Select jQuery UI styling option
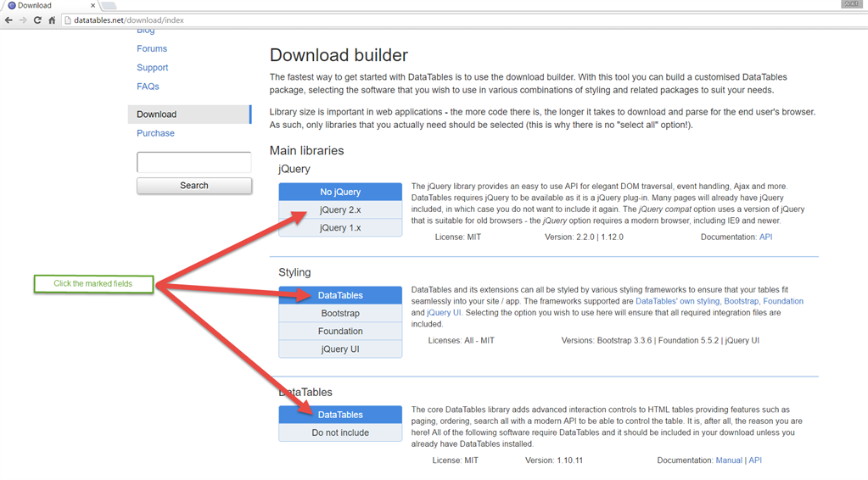 point(340,349)
